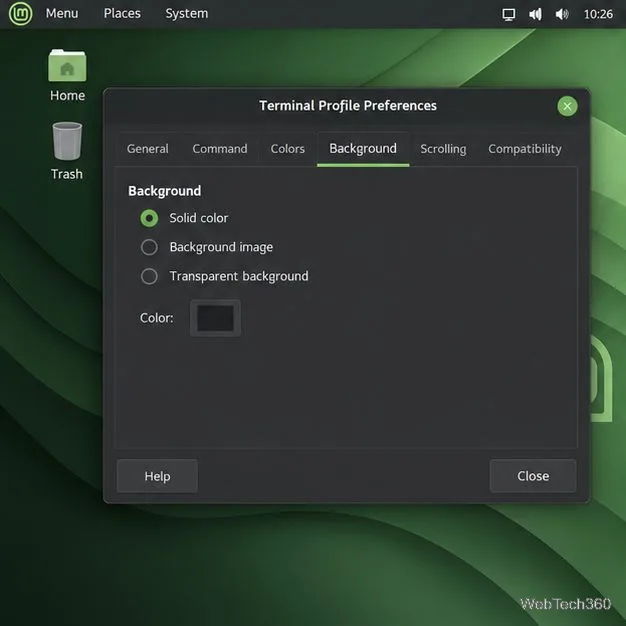
Task: Click the 10:26 clock in panel
Action: (598, 14)
